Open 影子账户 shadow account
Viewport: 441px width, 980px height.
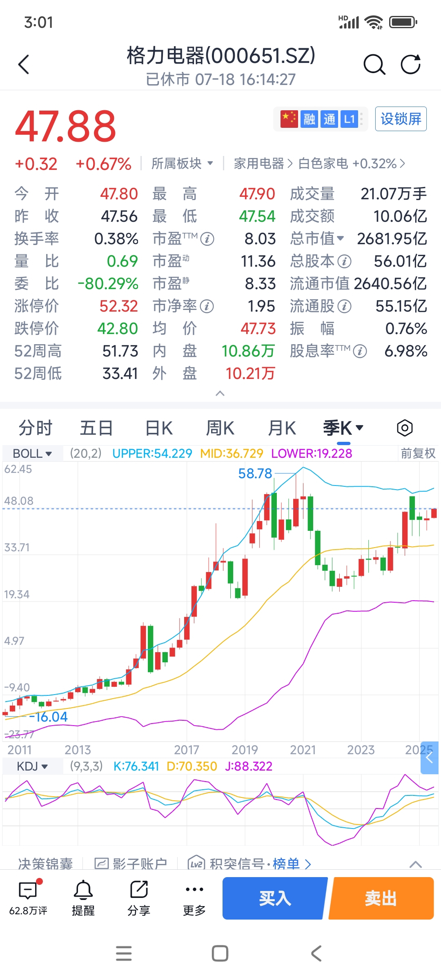[131, 863]
